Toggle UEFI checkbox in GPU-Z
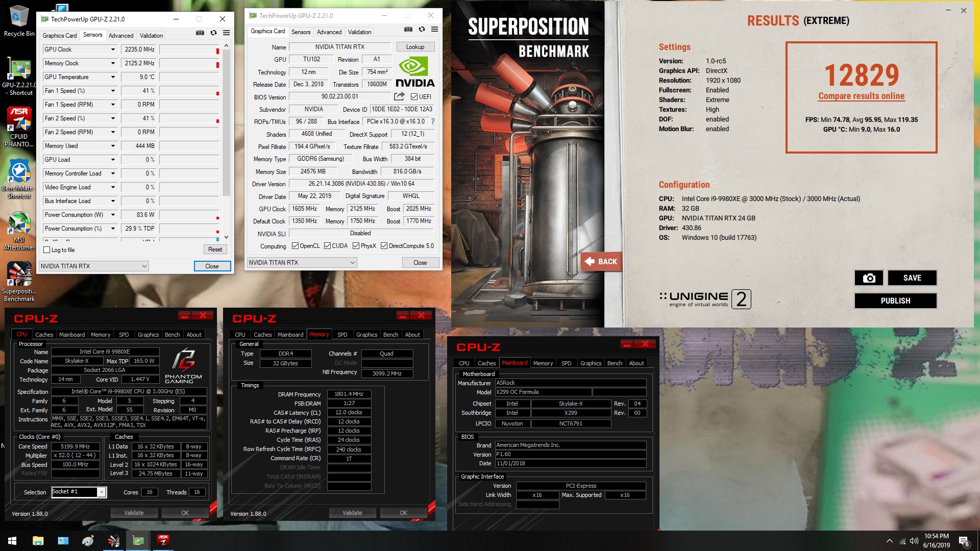Image resolution: width=980 pixels, height=551 pixels. [414, 97]
